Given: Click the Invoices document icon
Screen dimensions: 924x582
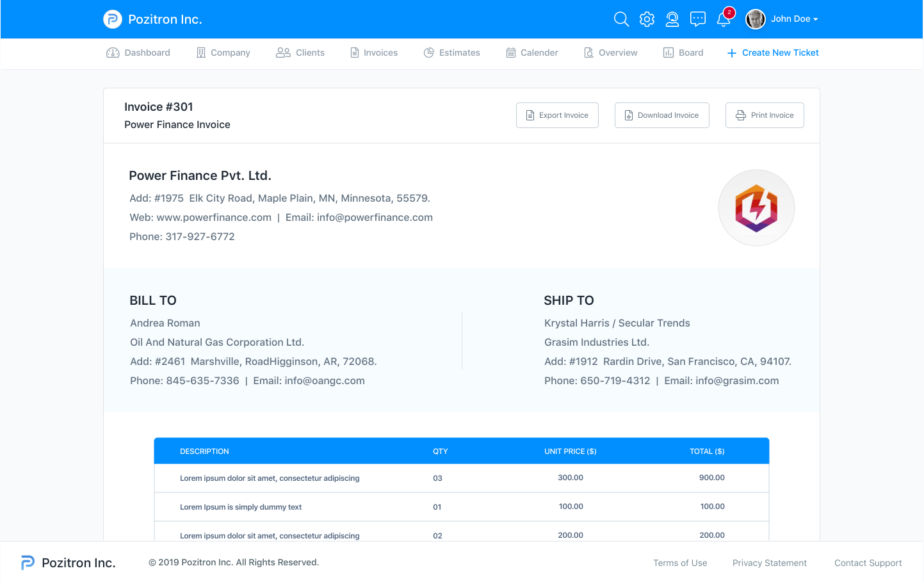Looking at the screenshot, I should pos(355,53).
